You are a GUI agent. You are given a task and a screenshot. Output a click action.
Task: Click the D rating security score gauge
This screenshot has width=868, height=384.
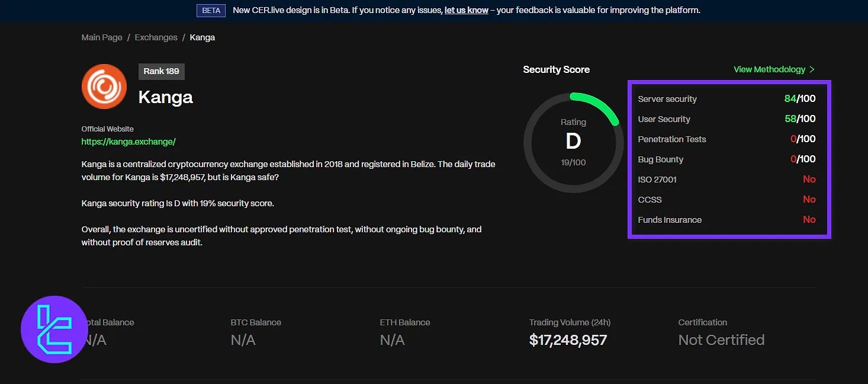click(x=573, y=142)
